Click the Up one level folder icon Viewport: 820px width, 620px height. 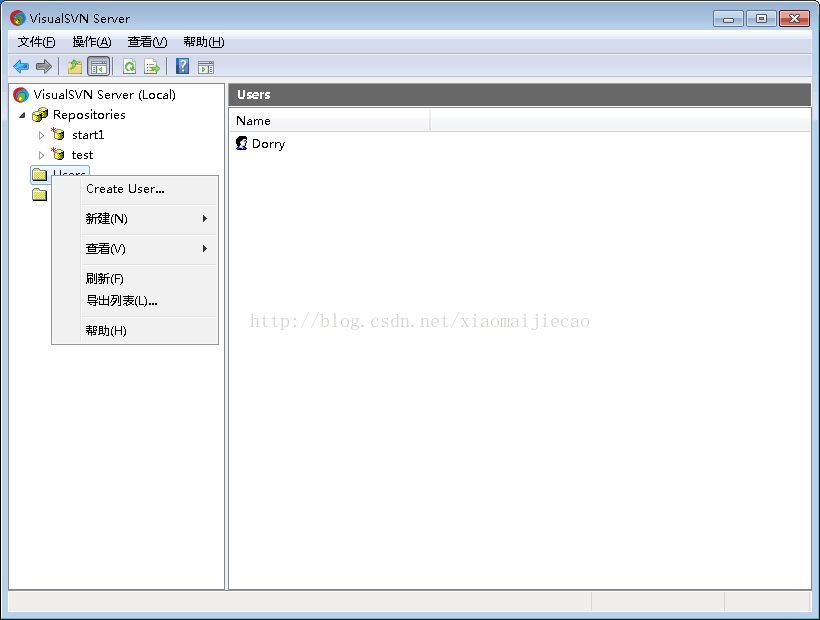pyautogui.click(x=75, y=66)
